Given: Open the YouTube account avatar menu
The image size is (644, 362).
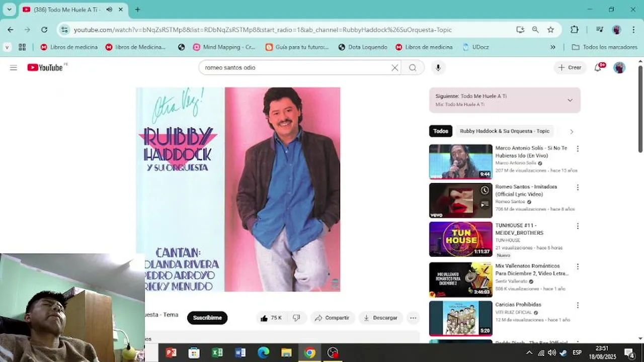Looking at the screenshot, I should (619, 67).
